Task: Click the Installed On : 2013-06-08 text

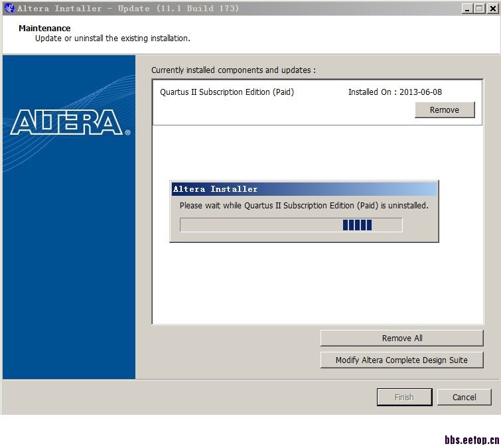Action: 395,92
